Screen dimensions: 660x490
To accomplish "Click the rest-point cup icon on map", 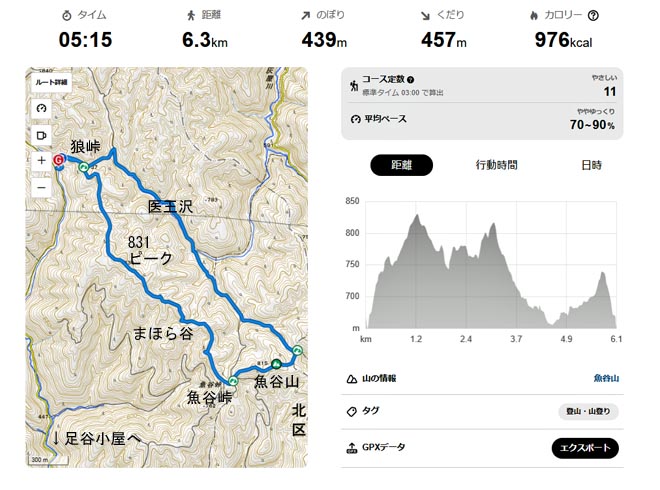I will 41,134.
